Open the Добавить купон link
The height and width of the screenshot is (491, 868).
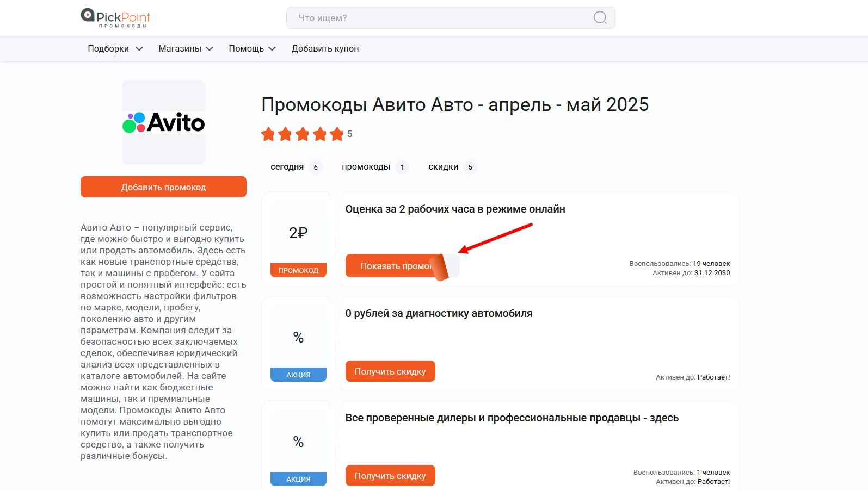[x=325, y=48]
